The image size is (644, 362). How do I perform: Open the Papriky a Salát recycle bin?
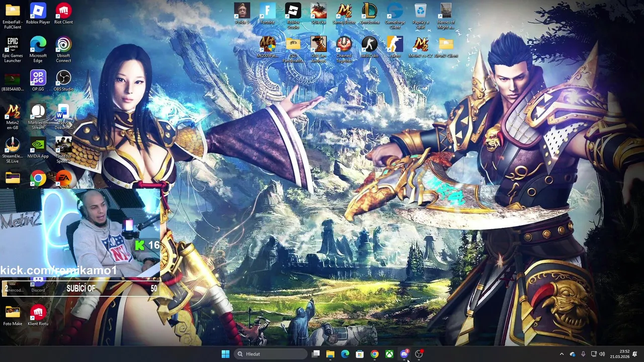click(x=420, y=16)
